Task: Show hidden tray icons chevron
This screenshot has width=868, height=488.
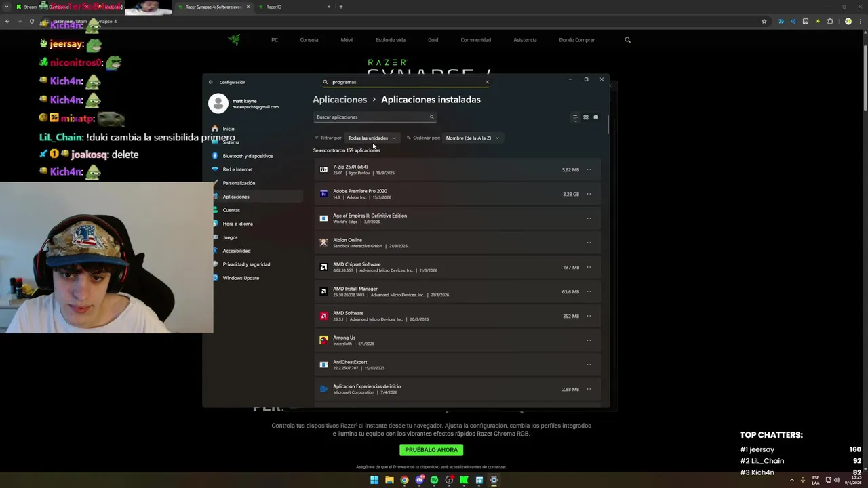Action: coord(791,480)
